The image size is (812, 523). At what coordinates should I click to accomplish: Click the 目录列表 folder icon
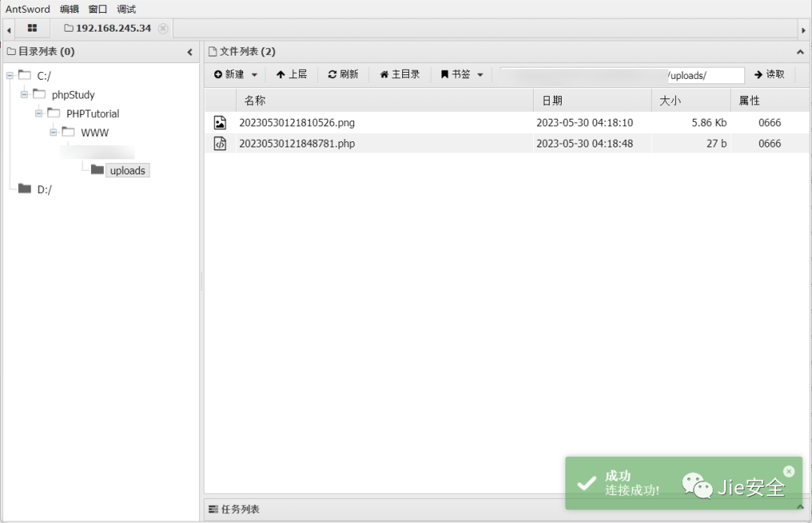11,51
